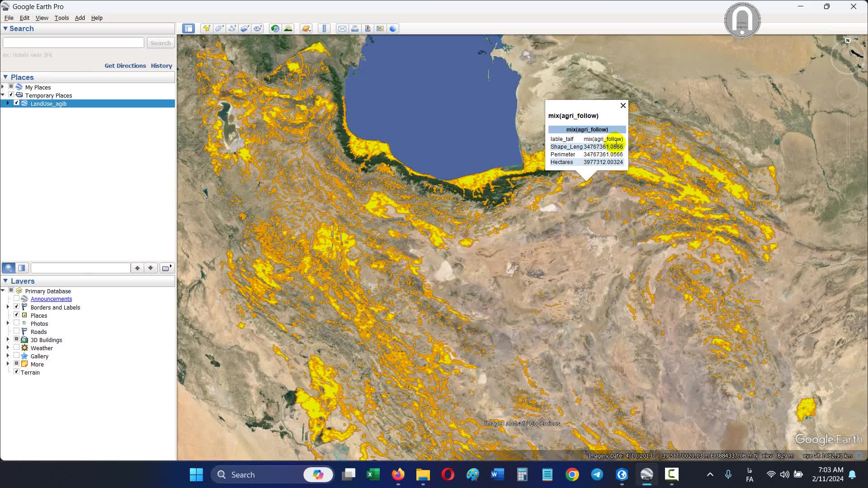Screen dimensions: 868x488
Task: Expand the LandUse_agib tree item
Action: point(8,103)
